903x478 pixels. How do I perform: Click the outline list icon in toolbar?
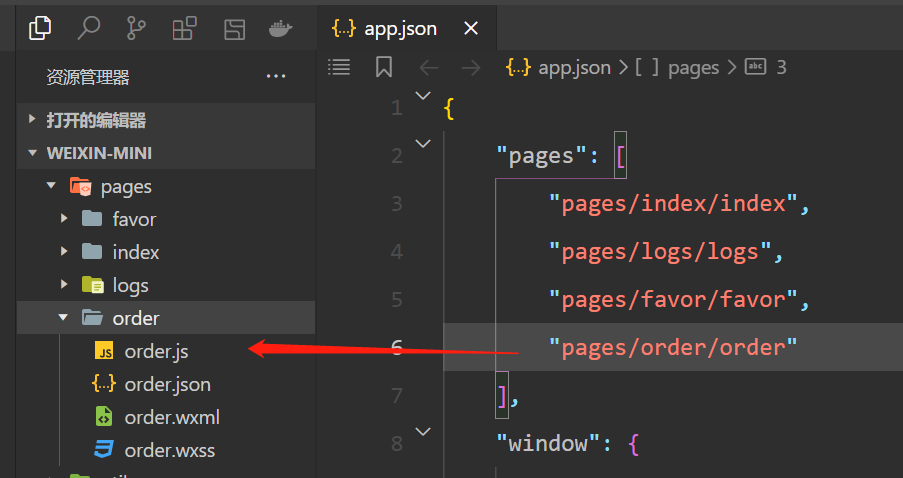pyautogui.click(x=340, y=67)
